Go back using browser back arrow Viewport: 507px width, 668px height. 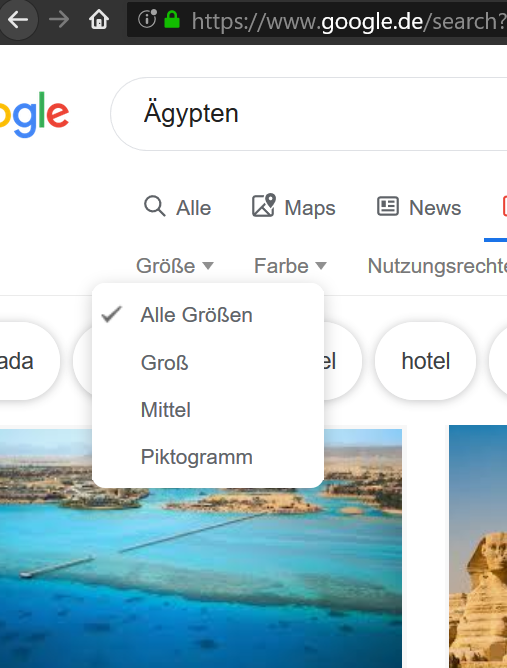click(18, 20)
